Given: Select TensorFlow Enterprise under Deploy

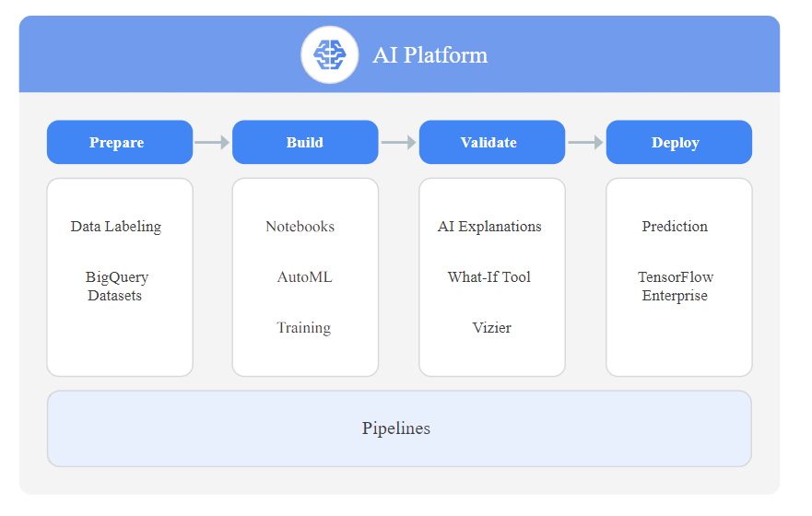Looking at the screenshot, I should tap(676, 287).
